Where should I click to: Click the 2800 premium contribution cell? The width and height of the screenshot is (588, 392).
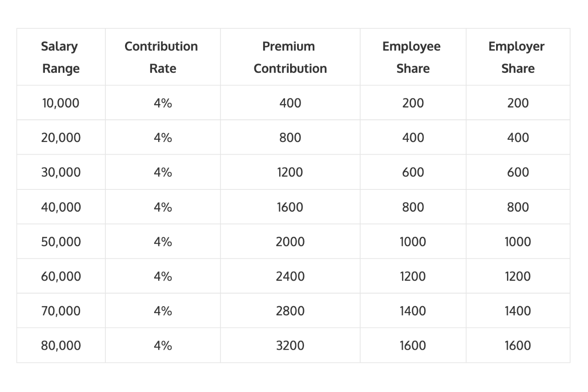click(290, 311)
